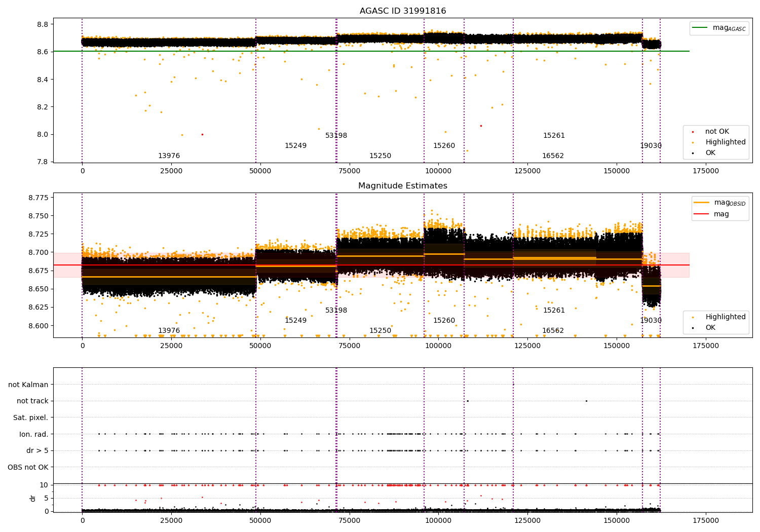Click the 'not Kalman' axis label
760x532 pixels.
(28, 385)
